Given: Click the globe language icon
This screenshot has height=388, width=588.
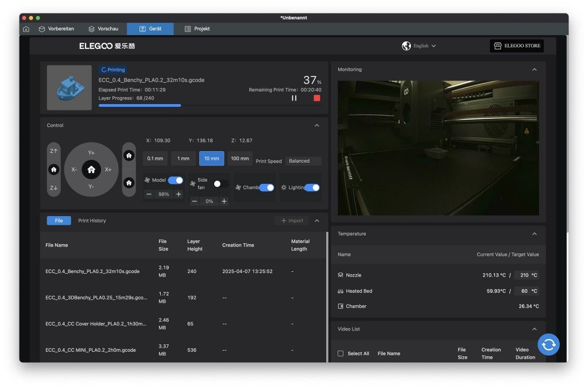Looking at the screenshot, I should [x=407, y=46].
